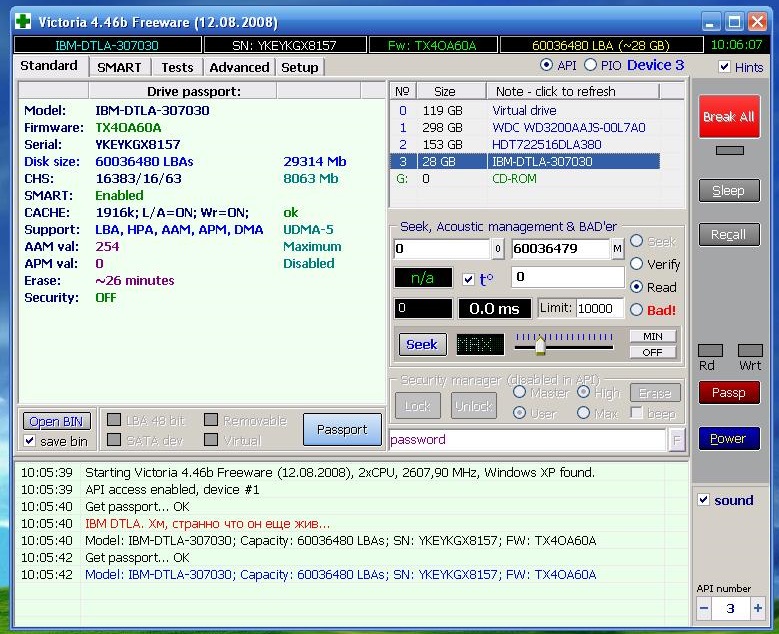This screenshot has height=634, width=779.
Task: Click the Limit field showing 10000
Action: [600, 309]
